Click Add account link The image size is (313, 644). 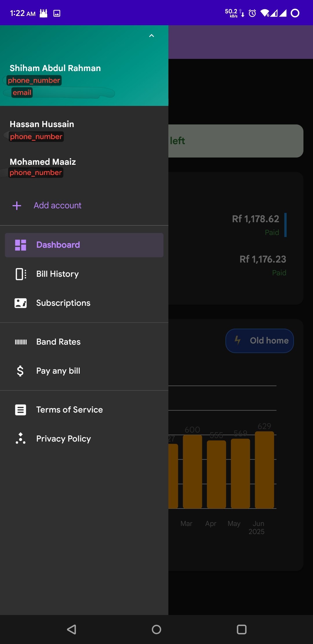click(57, 206)
